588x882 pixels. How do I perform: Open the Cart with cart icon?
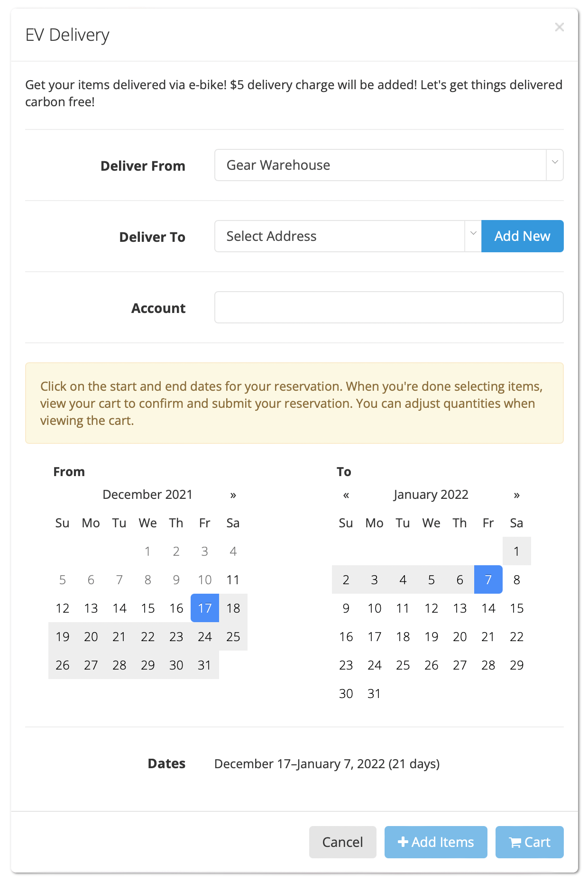(530, 842)
